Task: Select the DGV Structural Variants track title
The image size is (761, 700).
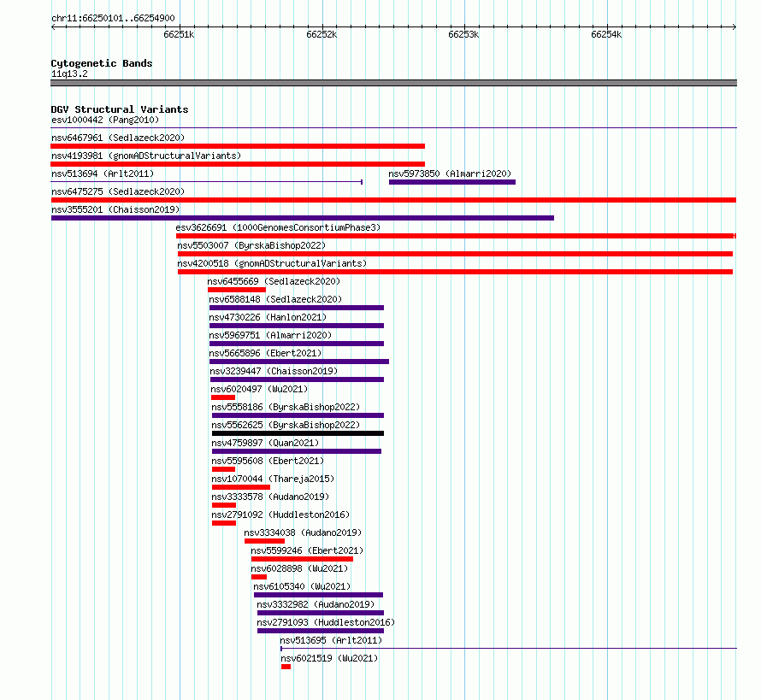Action: click(x=120, y=109)
